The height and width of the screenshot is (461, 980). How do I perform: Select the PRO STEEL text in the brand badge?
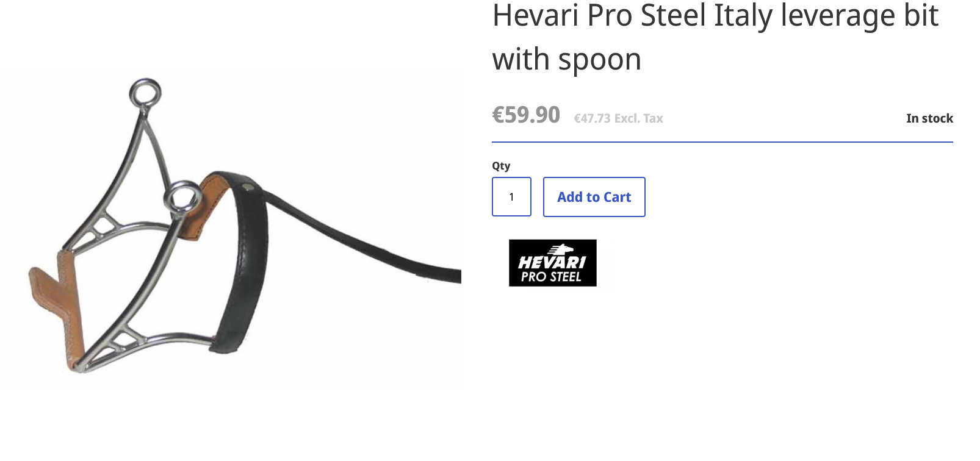click(552, 277)
